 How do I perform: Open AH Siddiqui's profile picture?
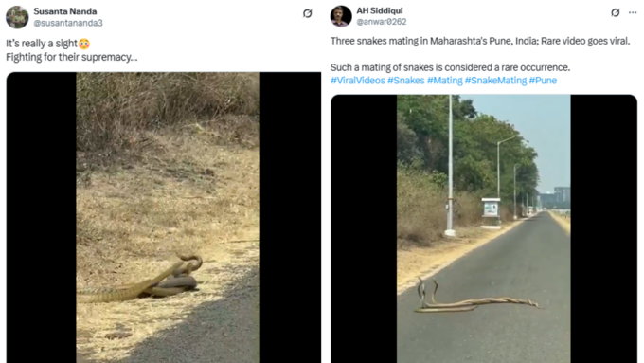coord(341,16)
